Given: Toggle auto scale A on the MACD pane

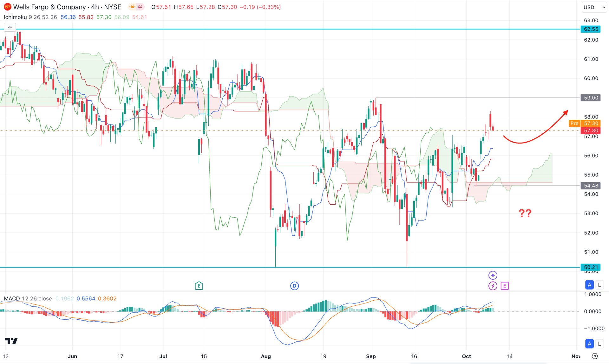Looking at the screenshot, I should tap(589, 344).
